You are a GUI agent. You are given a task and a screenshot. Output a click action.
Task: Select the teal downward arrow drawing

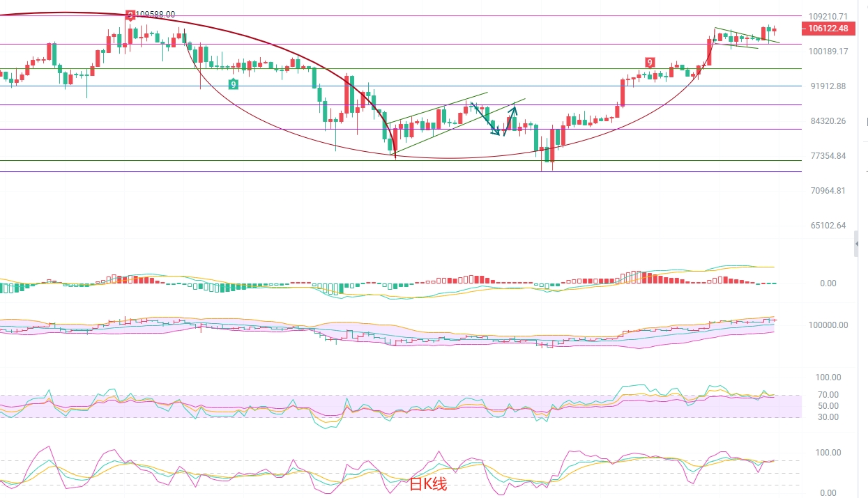485,119
